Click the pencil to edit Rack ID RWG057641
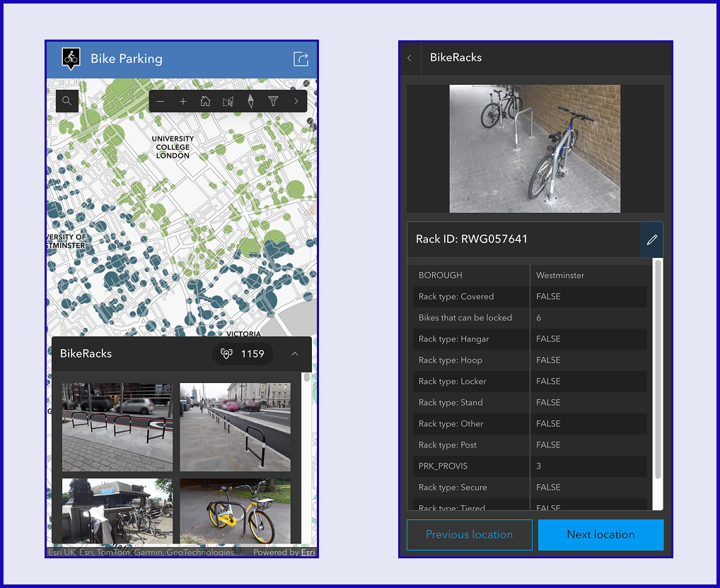This screenshot has width=720, height=588. [651, 239]
